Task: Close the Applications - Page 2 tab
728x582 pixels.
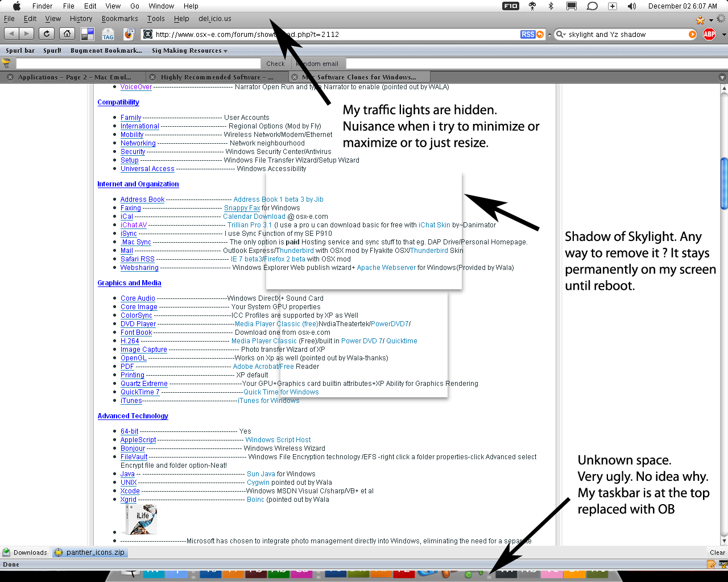Action: pos(10,77)
